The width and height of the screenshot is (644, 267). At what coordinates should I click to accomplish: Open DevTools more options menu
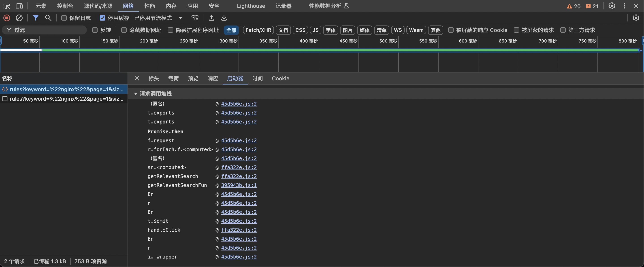click(624, 6)
